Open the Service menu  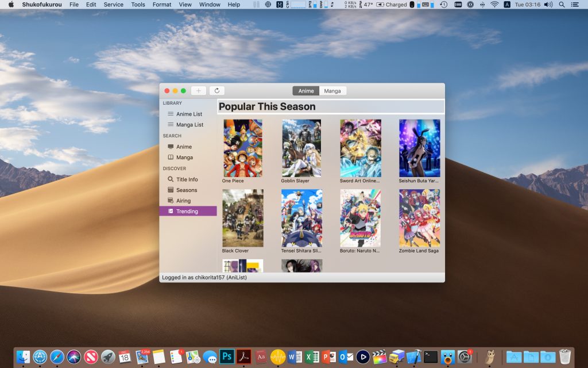tap(113, 5)
